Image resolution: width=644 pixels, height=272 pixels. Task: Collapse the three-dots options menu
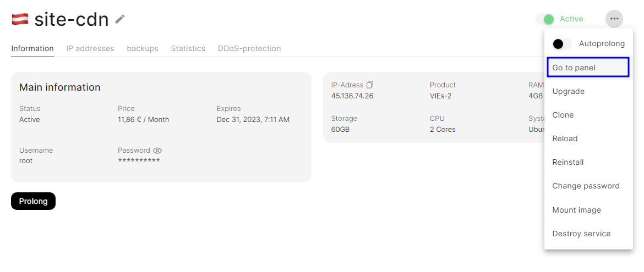tap(614, 19)
